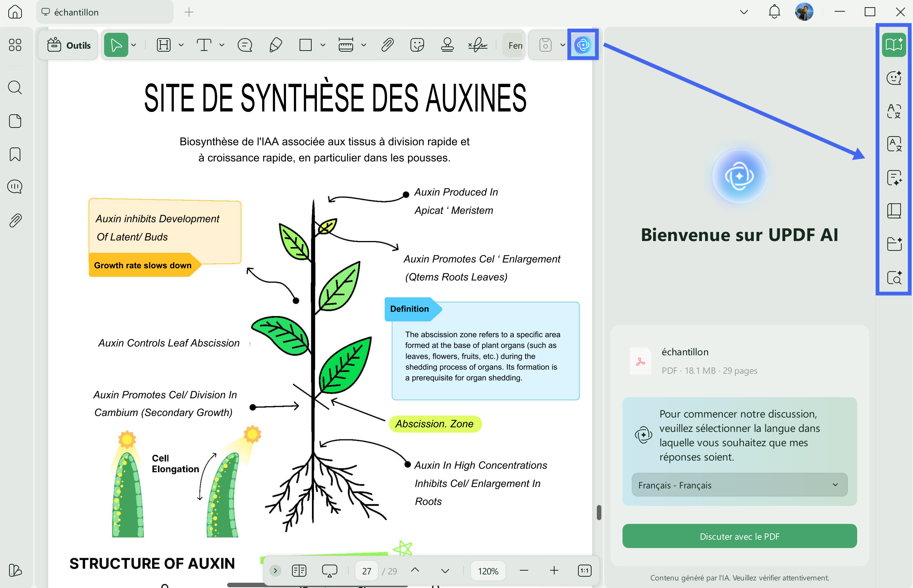This screenshot has width=913, height=588.
Task: Open the search magnifier in left sidebar
Action: 15,88
